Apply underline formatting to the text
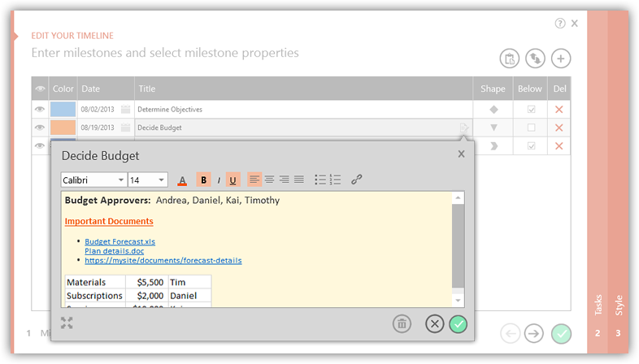This screenshot has height=364, width=639. tap(233, 180)
